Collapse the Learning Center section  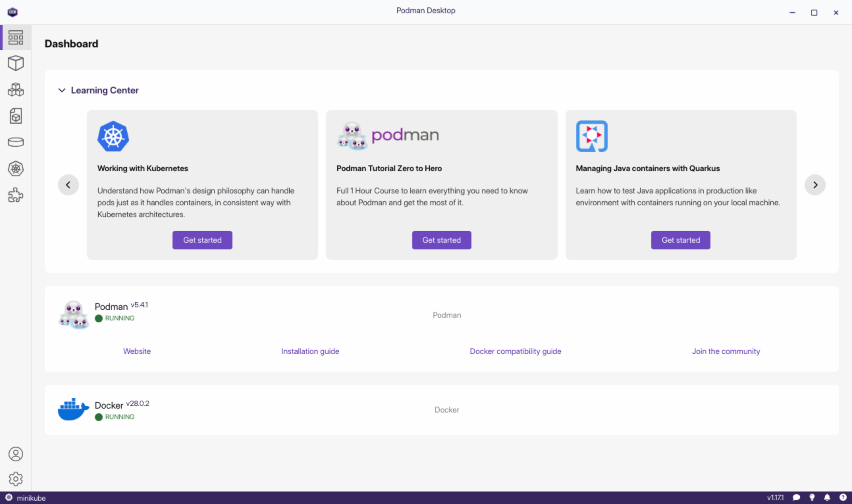tap(62, 90)
